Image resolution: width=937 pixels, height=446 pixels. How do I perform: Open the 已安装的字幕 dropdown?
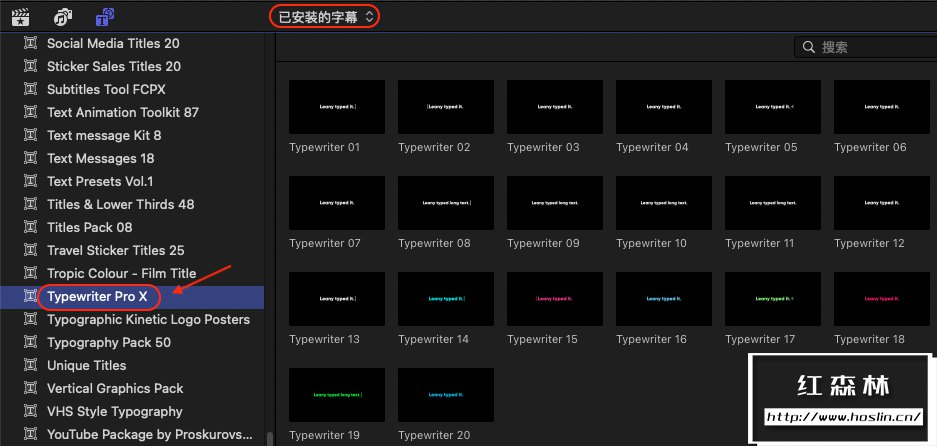click(x=326, y=17)
